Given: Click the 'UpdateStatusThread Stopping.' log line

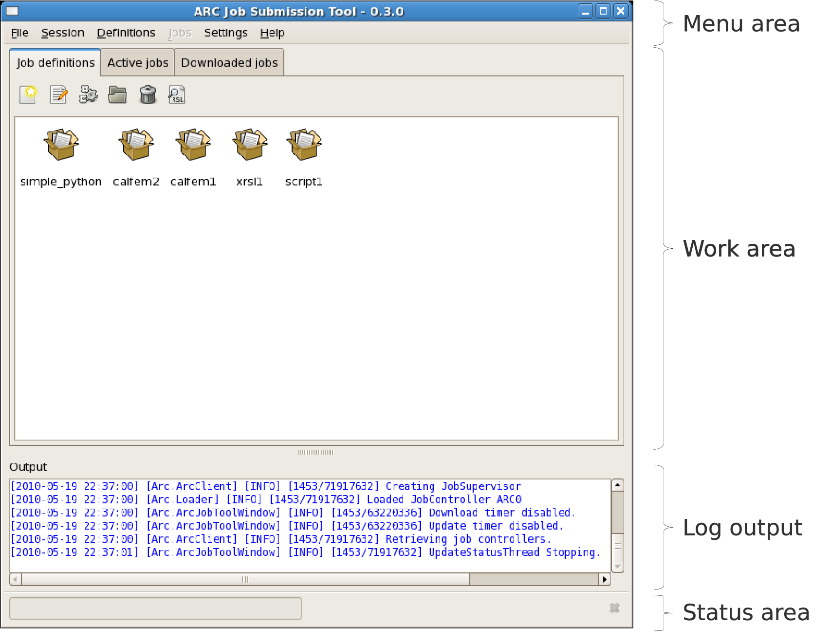Looking at the screenshot, I should (x=306, y=552).
